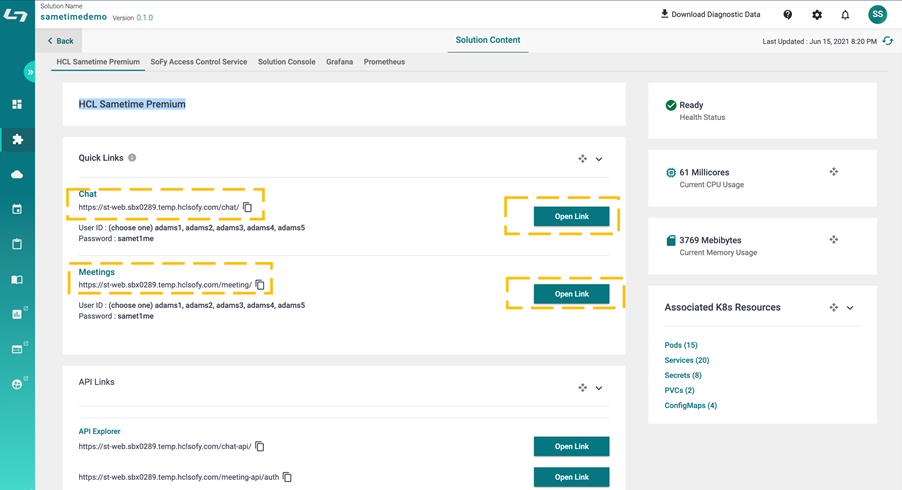The height and width of the screenshot is (490, 902).
Task: Open the Pods (15) link
Action: click(681, 345)
